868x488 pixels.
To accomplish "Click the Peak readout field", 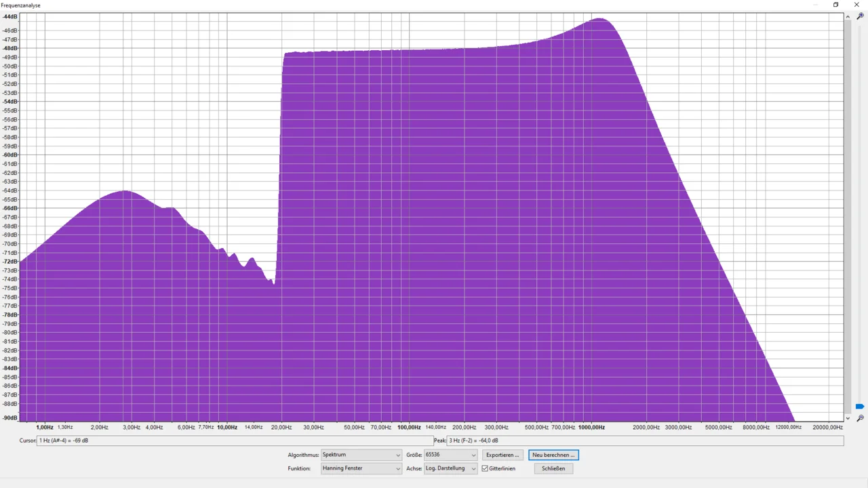I will tap(644, 441).
